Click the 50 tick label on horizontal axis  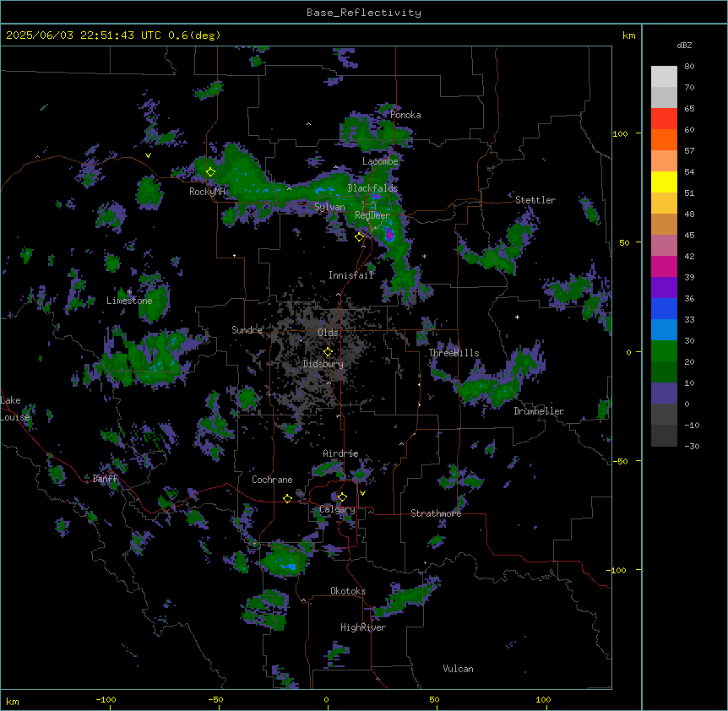tap(435, 699)
